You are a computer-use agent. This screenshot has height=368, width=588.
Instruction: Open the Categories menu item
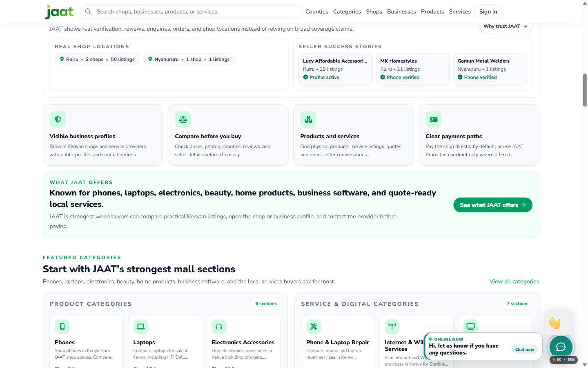(x=347, y=11)
